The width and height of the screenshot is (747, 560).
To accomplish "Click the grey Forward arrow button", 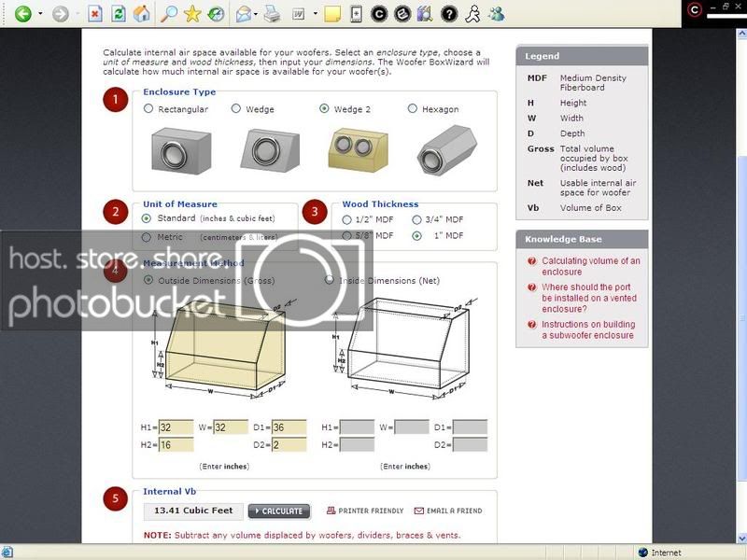I will (60, 14).
